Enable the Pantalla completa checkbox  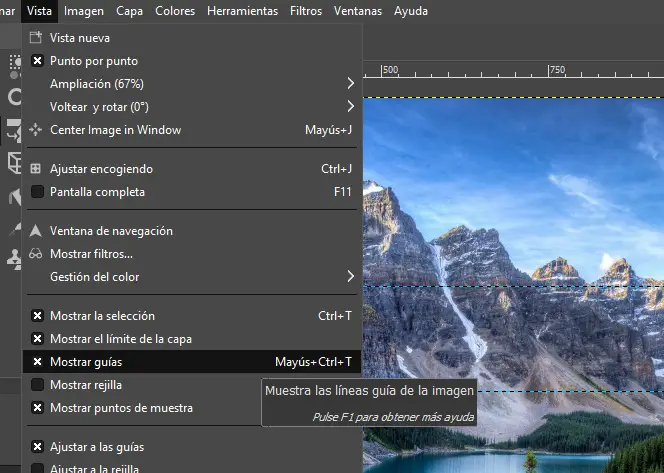37,192
